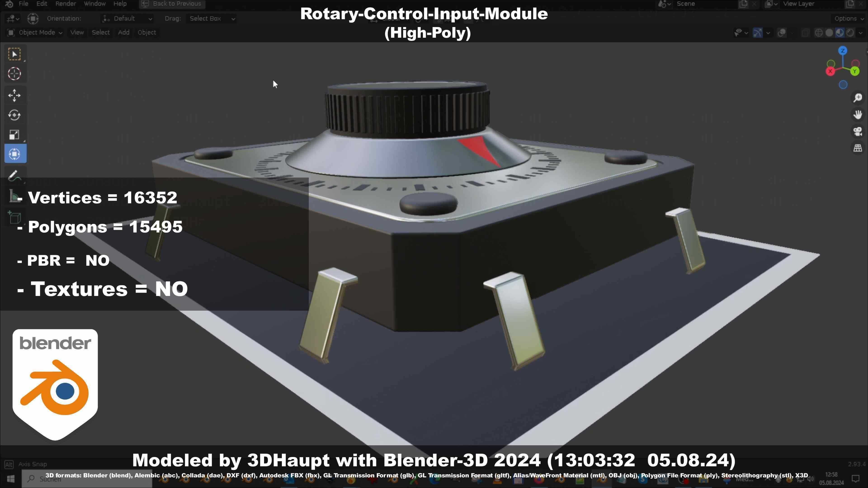Viewport: 868px width, 488px height.
Task: Click the blue Z axis gizmo
Action: (x=843, y=51)
